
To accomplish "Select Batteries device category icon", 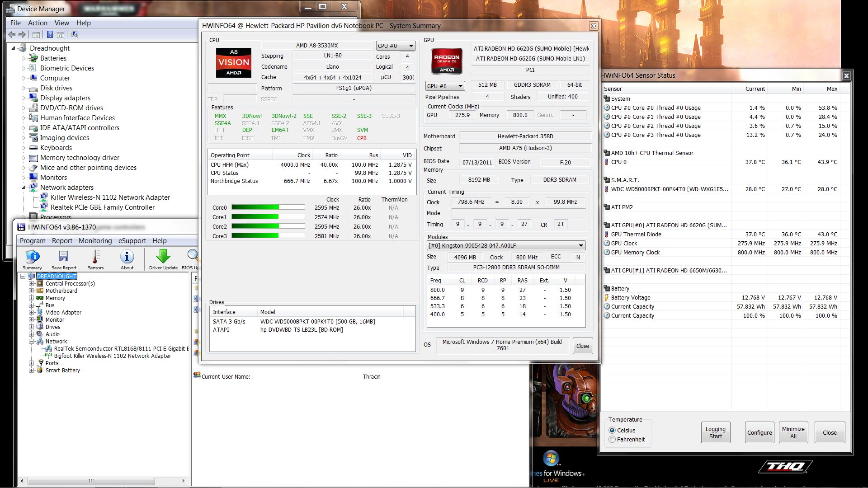I will tap(33, 58).
